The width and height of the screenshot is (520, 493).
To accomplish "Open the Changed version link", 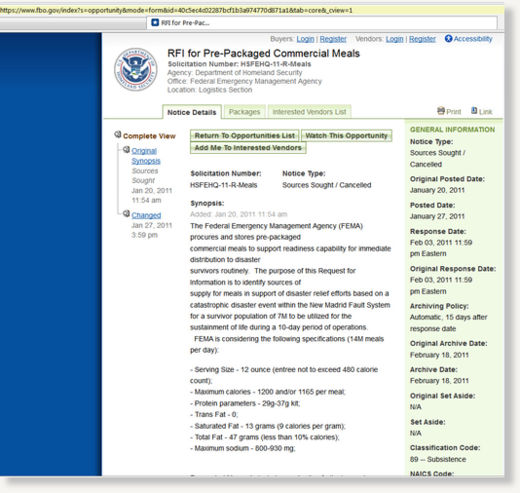I will coord(146,215).
